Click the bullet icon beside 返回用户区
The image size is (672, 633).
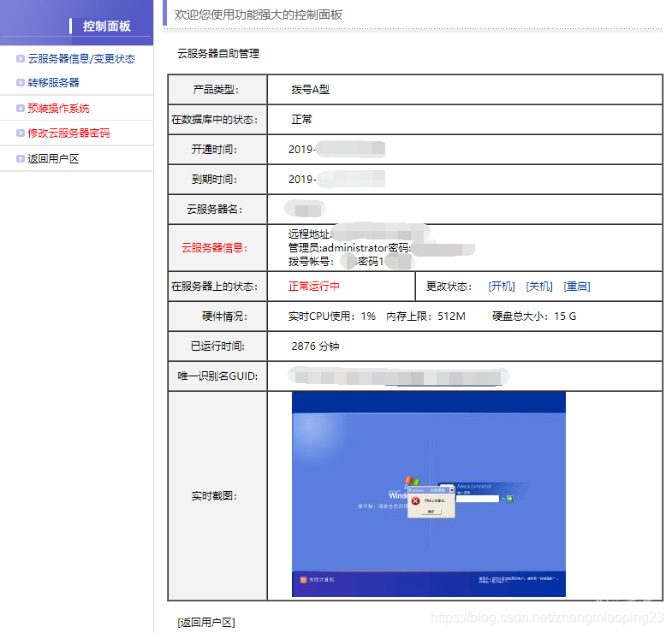tap(21, 158)
